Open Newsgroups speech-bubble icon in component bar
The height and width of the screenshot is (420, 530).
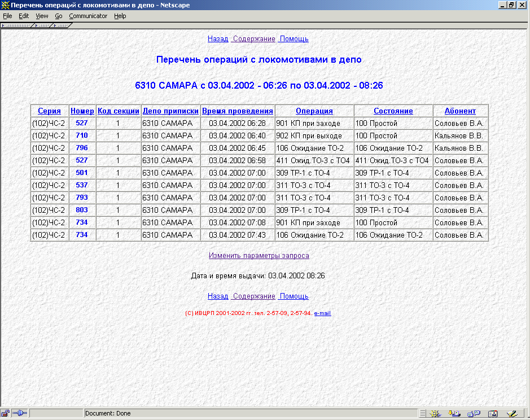pos(474,413)
